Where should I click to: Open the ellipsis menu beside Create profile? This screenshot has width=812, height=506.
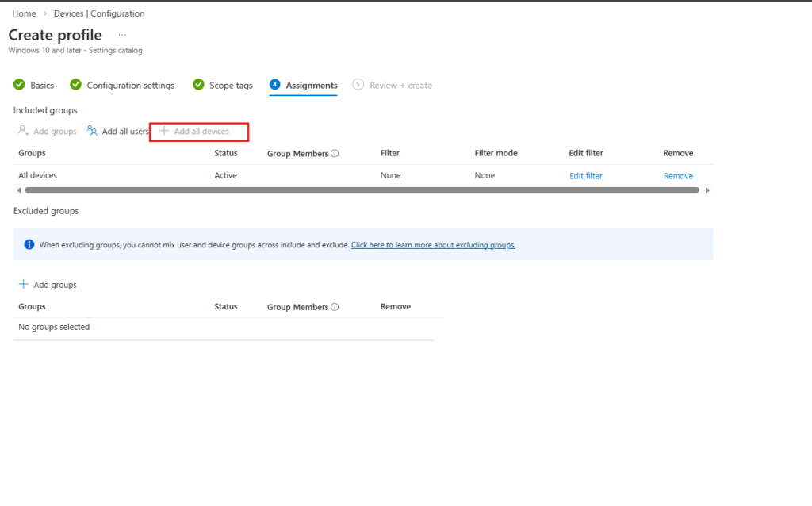coord(122,35)
